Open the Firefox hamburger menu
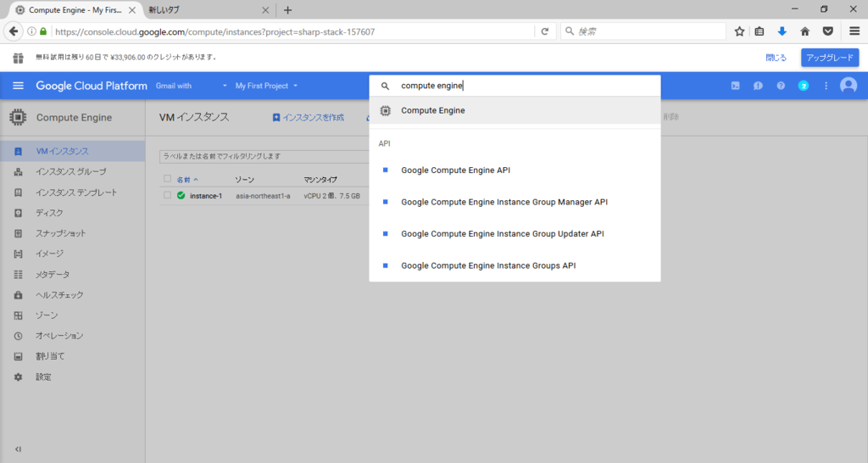 (x=854, y=31)
